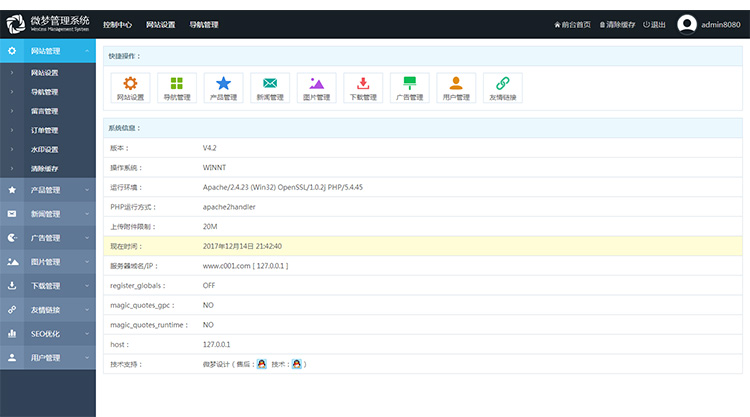Expand the 下载管理 sidebar section chevron
The width and height of the screenshot is (750, 417).
pyautogui.click(x=87, y=285)
